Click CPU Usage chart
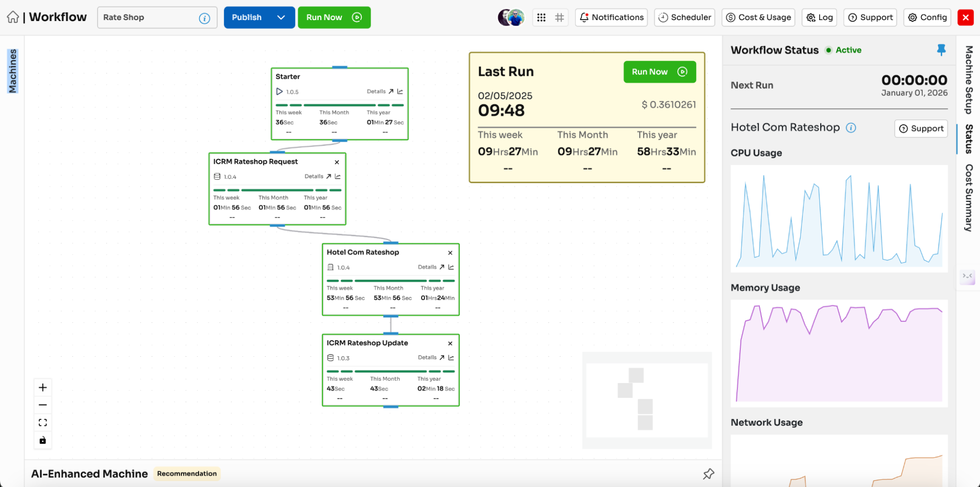Viewport: 980px width, 487px height. tap(839, 219)
